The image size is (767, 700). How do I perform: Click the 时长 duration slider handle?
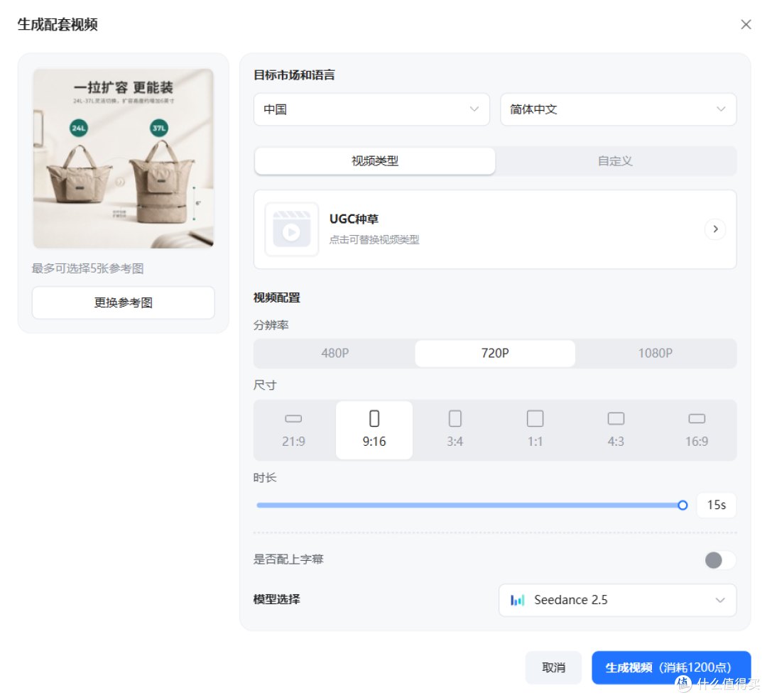pyautogui.click(x=682, y=505)
